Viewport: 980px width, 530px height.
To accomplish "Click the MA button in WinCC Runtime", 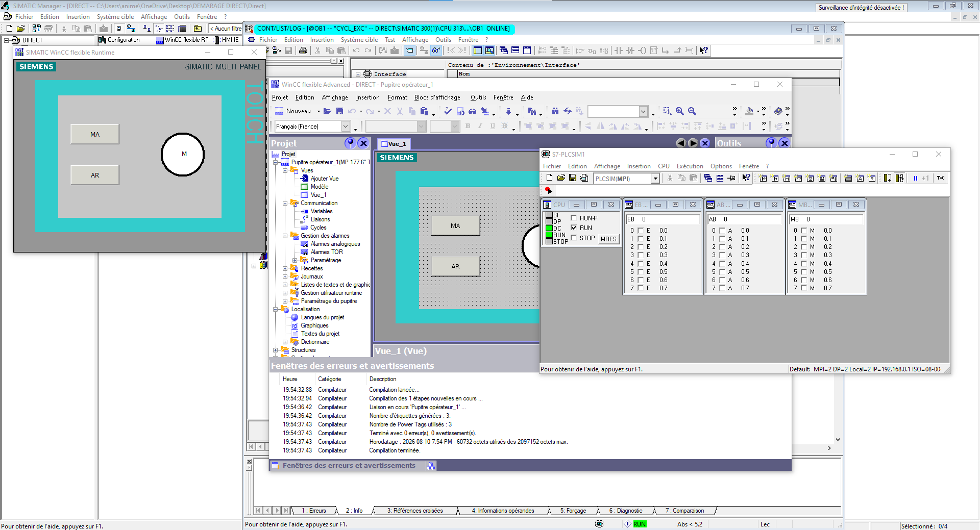I will coord(95,134).
